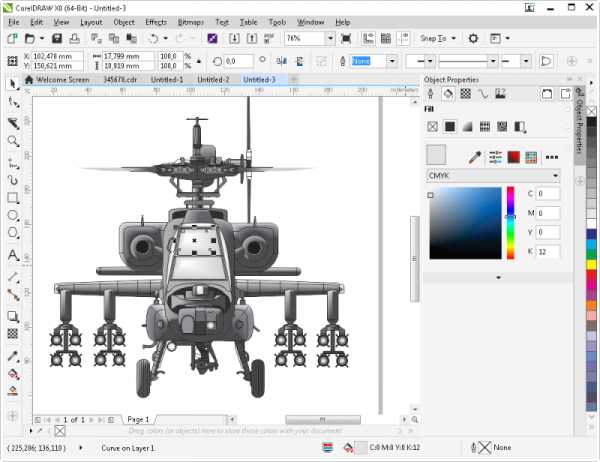Select the Uniform fill type icon
The width and height of the screenshot is (600, 462).
(450, 127)
